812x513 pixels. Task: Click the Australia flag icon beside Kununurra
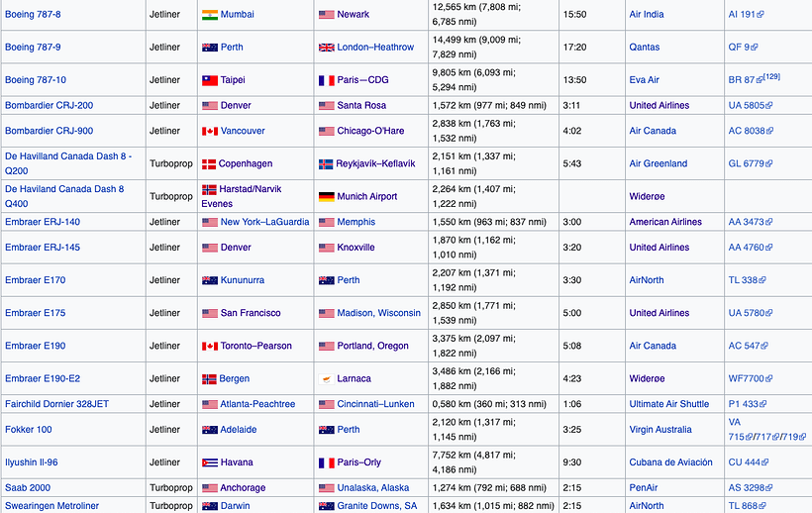(x=210, y=280)
